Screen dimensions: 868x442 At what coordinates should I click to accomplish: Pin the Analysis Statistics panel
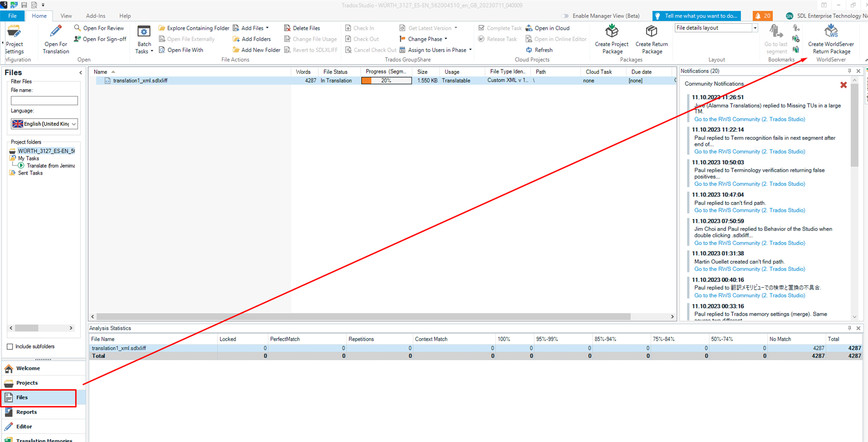(850, 328)
